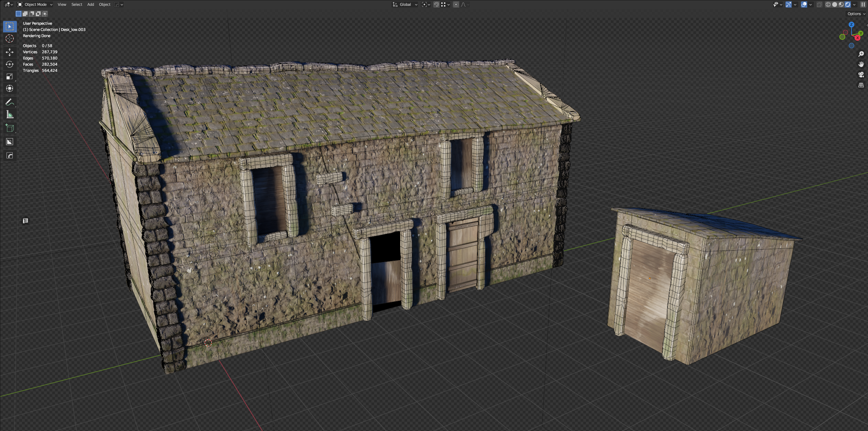Screen dimensions: 868x431
Task: Toggle camera view in navigation controls
Action: tap(861, 75)
